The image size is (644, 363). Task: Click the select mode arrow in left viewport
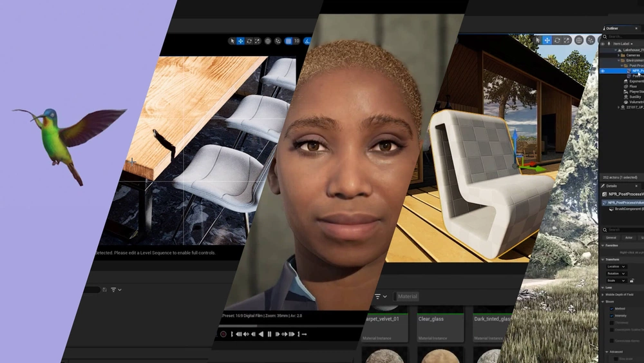[x=232, y=41]
